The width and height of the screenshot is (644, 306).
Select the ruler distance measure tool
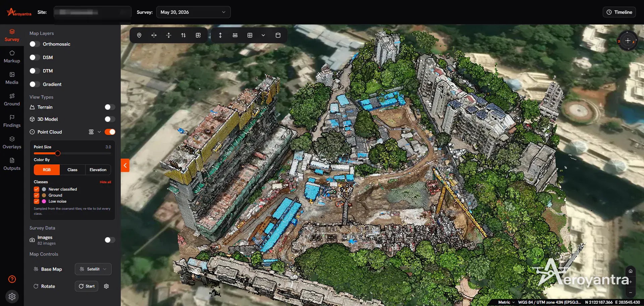point(235,35)
